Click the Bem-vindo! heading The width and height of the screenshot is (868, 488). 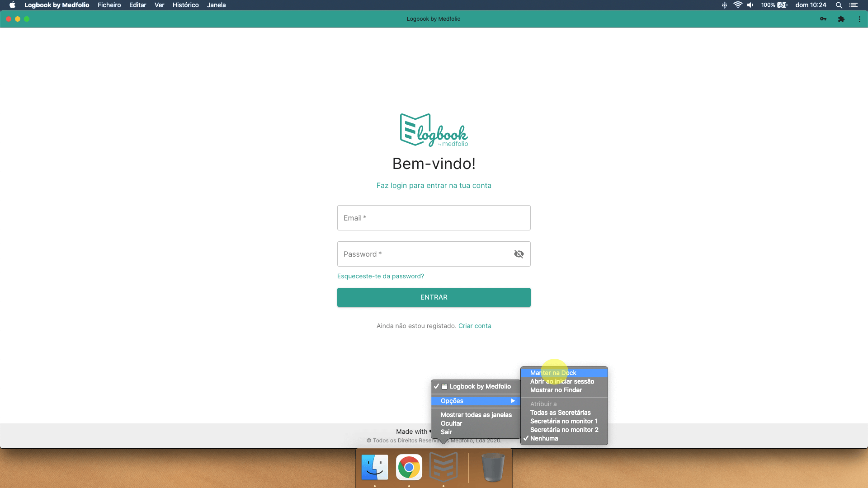point(434,164)
